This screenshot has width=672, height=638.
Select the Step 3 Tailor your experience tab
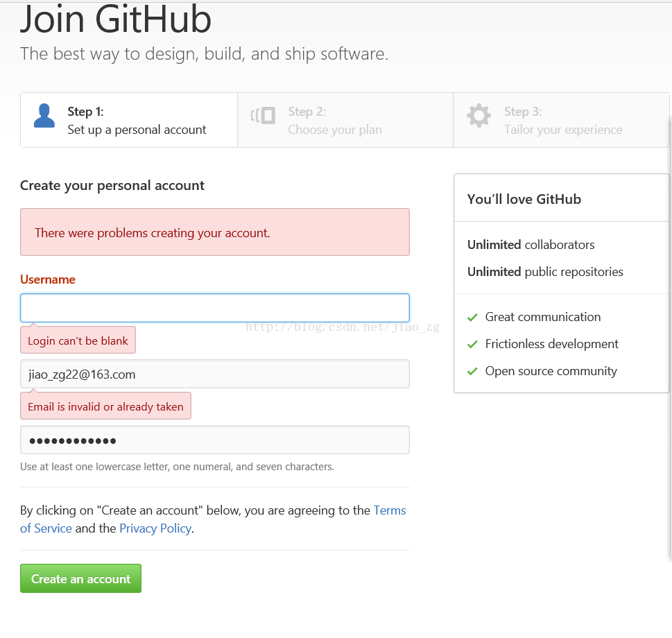click(x=561, y=121)
